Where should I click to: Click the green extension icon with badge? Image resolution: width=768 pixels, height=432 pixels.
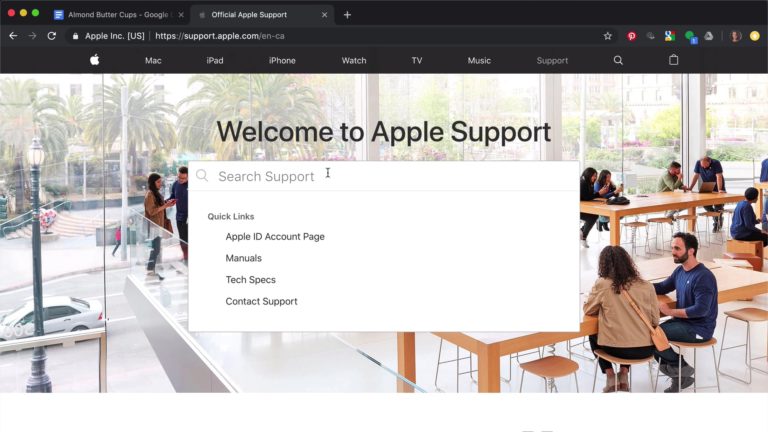pyautogui.click(x=690, y=36)
